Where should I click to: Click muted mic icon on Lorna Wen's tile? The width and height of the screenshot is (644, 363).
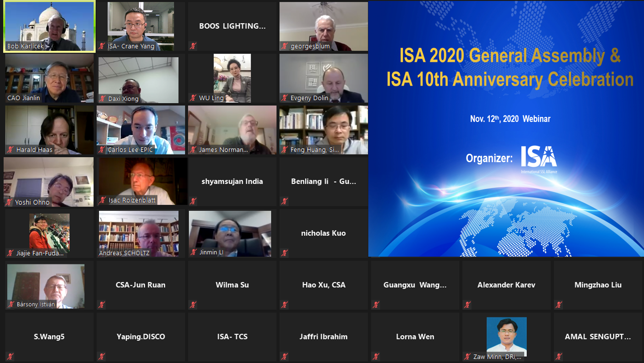pos(376,357)
